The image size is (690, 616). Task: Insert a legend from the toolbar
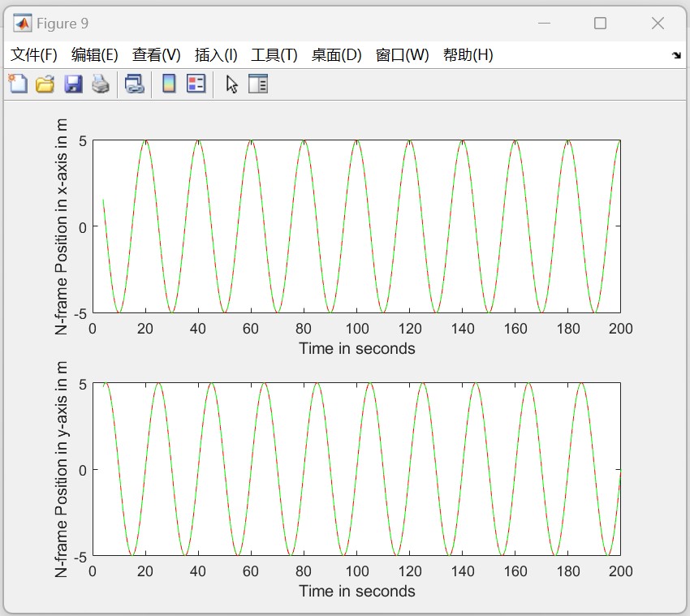(196, 84)
